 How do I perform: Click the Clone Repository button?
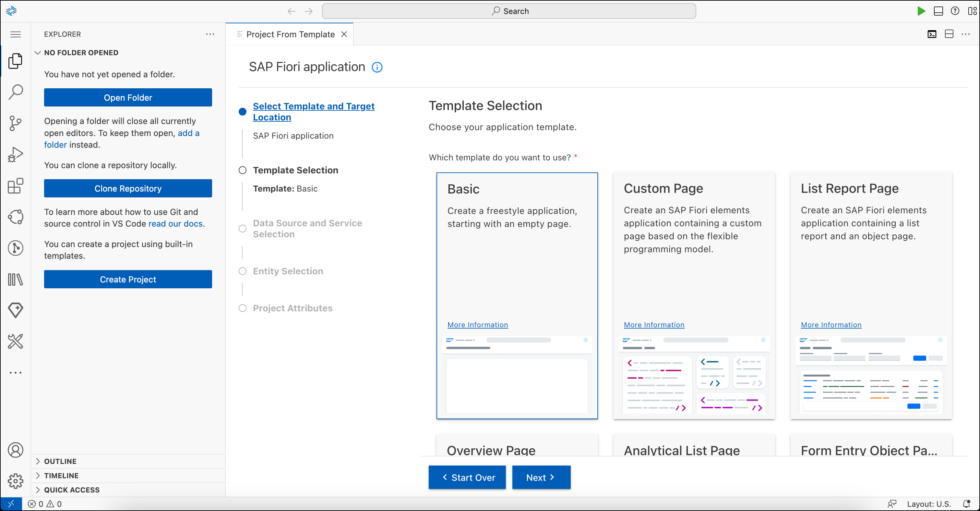(128, 188)
